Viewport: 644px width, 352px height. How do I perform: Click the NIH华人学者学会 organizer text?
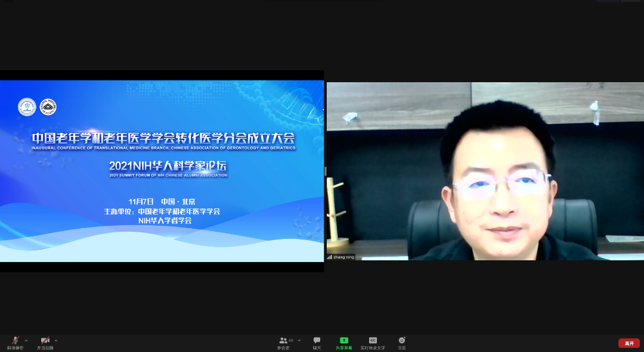165,220
